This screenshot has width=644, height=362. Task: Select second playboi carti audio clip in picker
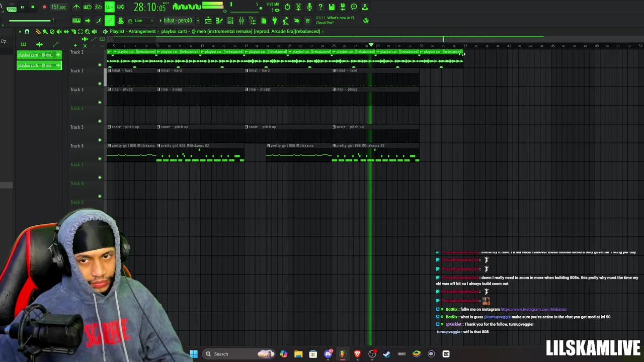(x=39, y=65)
